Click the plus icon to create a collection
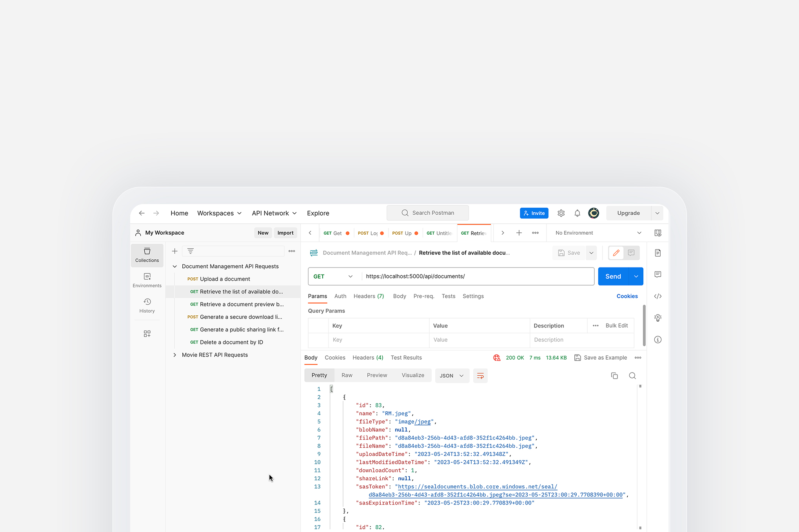The width and height of the screenshot is (799, 532). (x=175, y=251)
